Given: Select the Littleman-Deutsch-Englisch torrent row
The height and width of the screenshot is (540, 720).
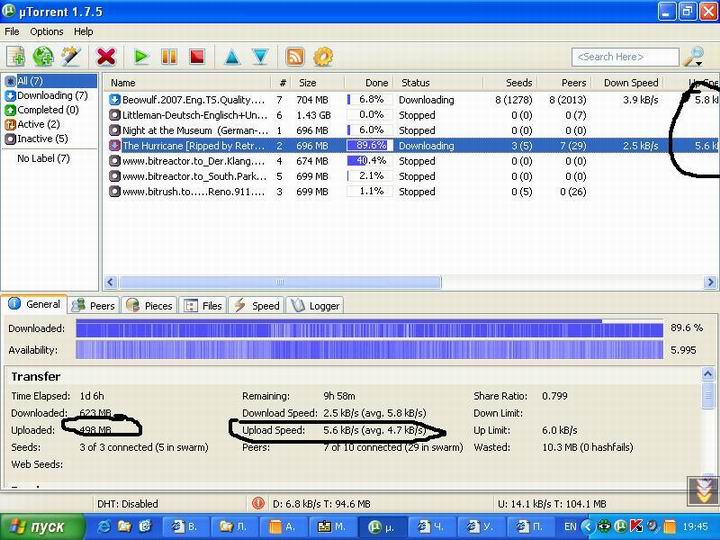Looking at the screenshot, I should coord(411,115).
